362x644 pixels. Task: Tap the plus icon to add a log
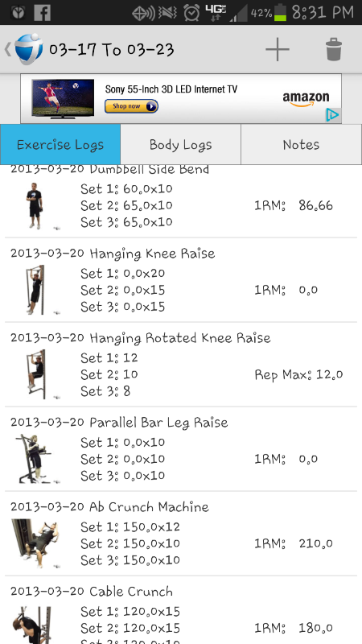click(x=278, y=49)
